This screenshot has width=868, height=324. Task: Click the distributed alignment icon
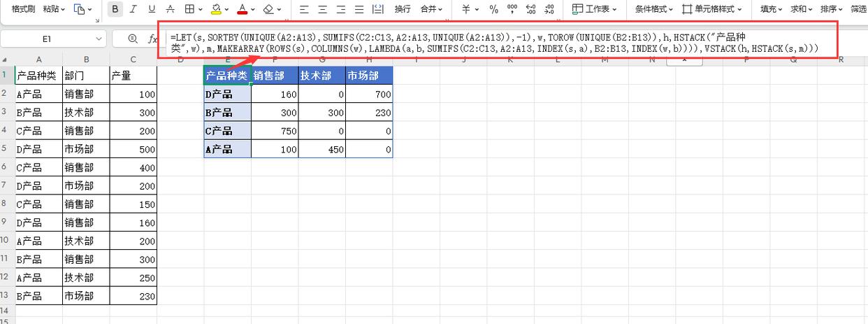(x=377, y=9)
